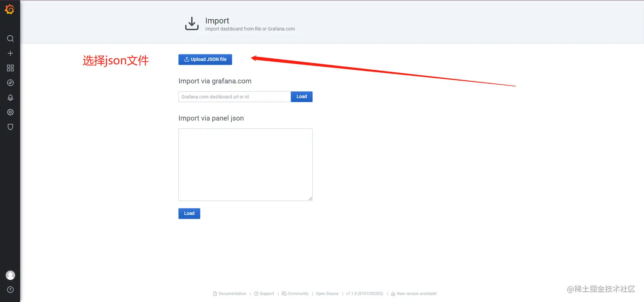Click the Import download icon in header
The height and width of the screenshot is (302, 644).
pyautogui.click(x=192, y=24)
